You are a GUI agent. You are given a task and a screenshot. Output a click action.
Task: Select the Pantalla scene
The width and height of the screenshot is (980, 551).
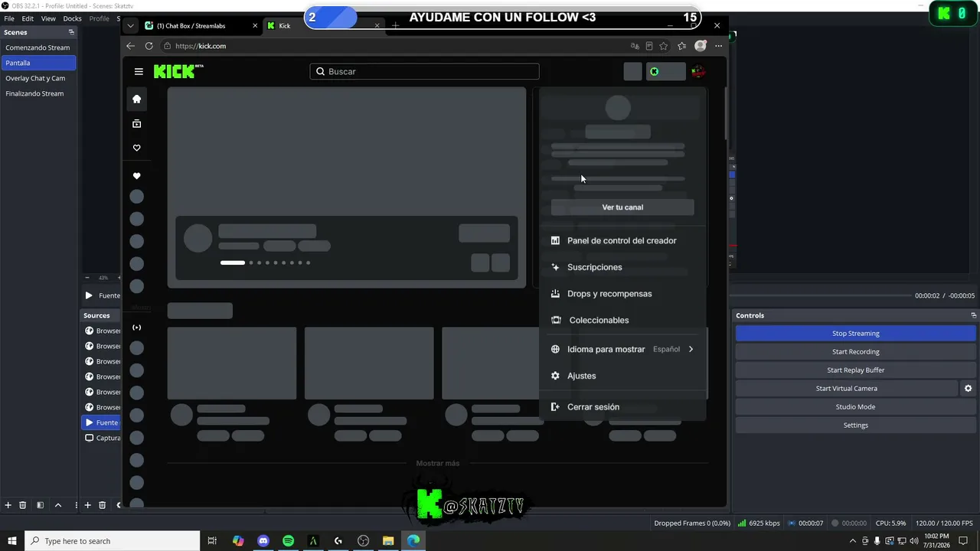point(38,63)
